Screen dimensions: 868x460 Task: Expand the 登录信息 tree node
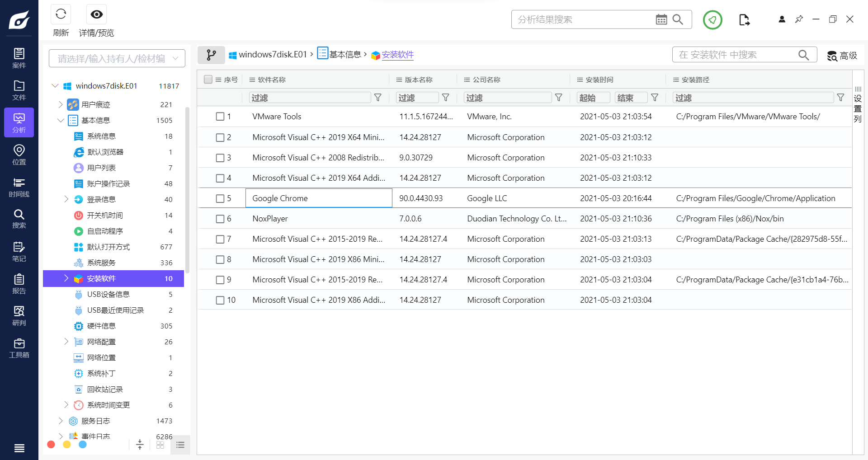coord(66,199)
